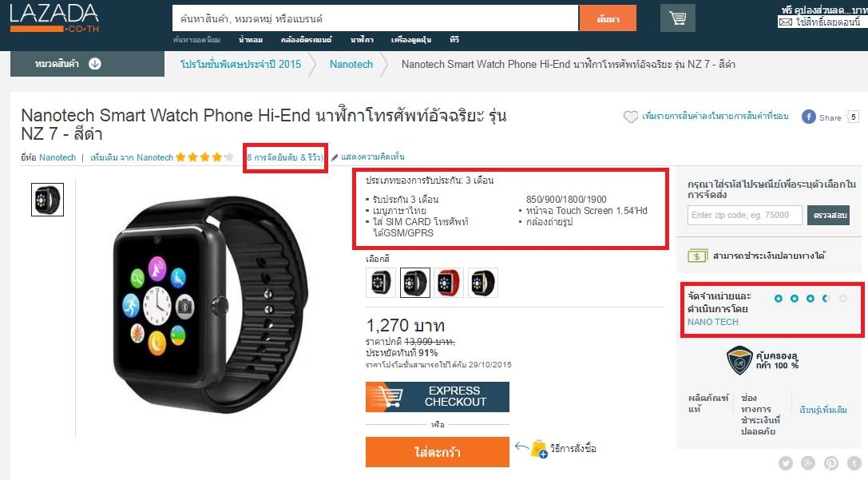Click the EXPRESS CHECKOUT button
The height and width of the screenshot is (480, 868).
click(438, 396)
